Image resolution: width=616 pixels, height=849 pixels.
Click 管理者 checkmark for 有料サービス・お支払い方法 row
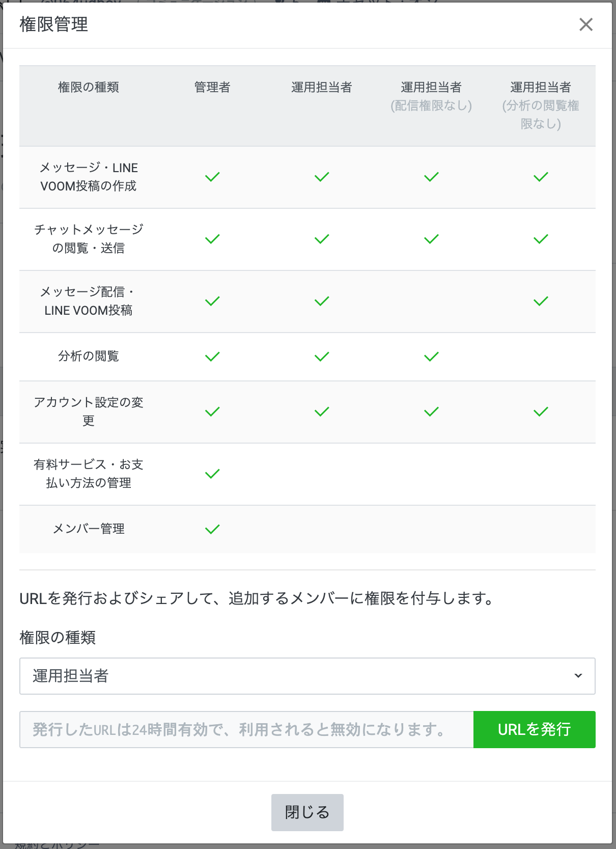(x=212, y=474)
